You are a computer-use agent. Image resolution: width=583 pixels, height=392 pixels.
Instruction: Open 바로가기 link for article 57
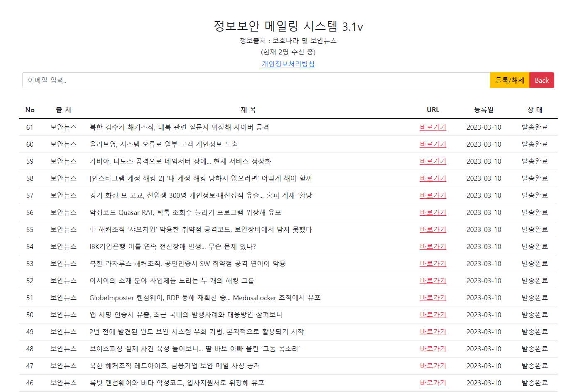pos(433,195)
